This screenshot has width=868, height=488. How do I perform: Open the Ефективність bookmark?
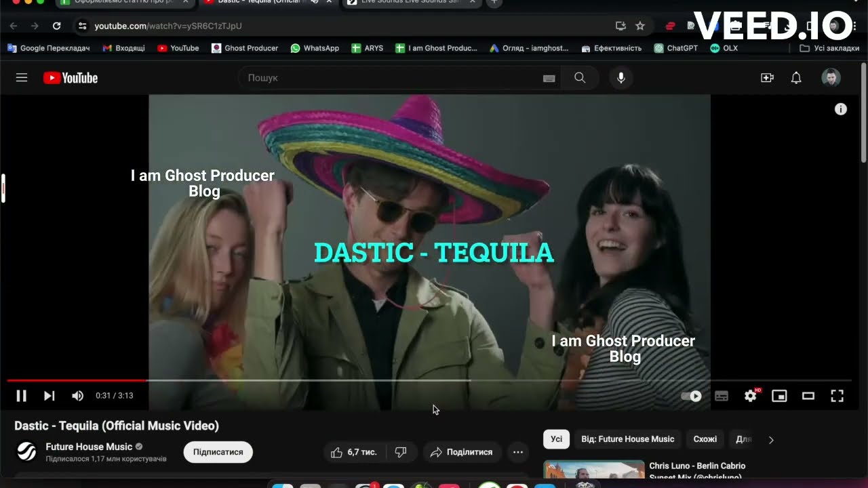pos(611,48)
